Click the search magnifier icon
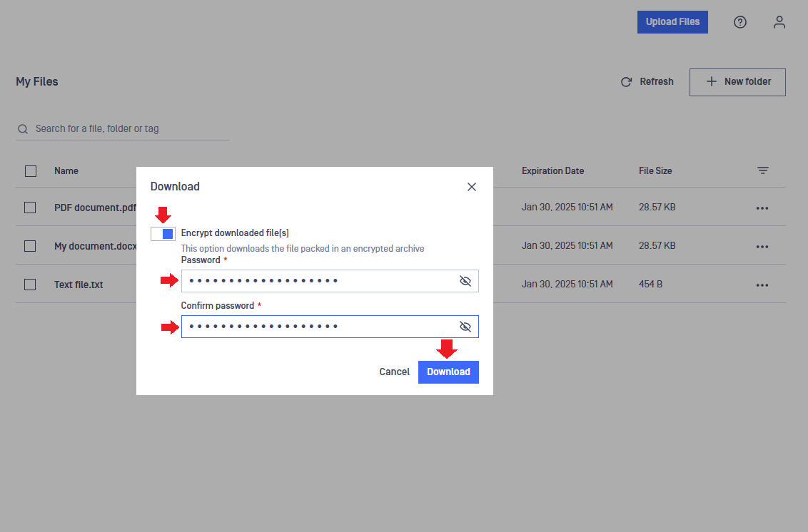This screenshot has height=532, width=808. click(x=23, y=129)
